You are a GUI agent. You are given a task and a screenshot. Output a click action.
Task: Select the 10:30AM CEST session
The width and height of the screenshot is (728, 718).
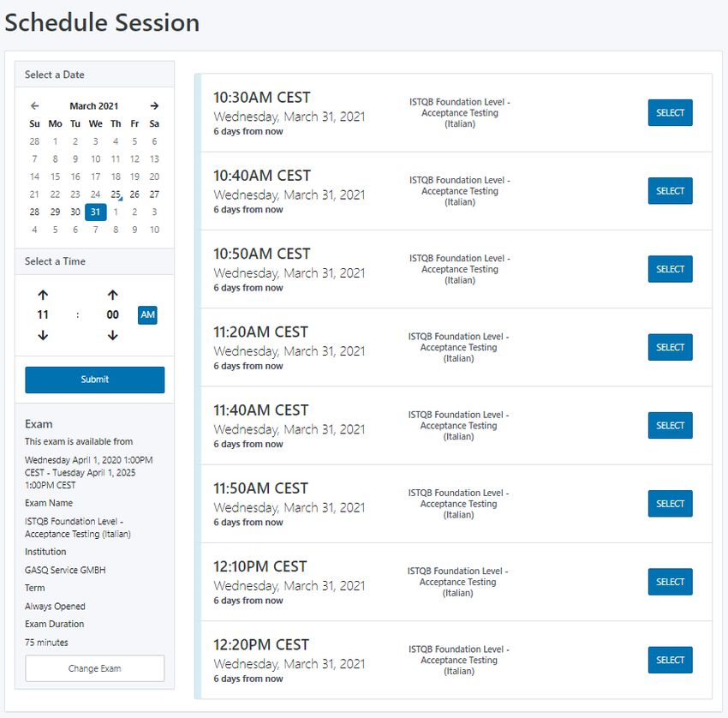tap(670, 113)
